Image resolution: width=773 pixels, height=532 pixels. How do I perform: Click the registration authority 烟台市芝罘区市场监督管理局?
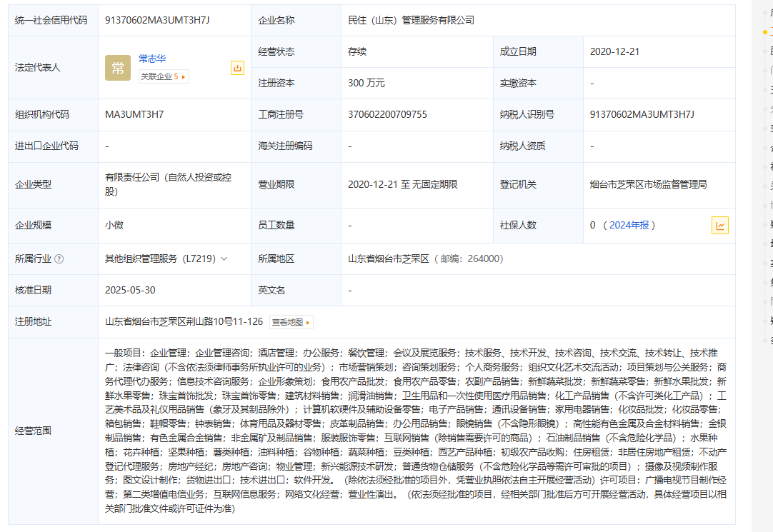coord(648,184)
